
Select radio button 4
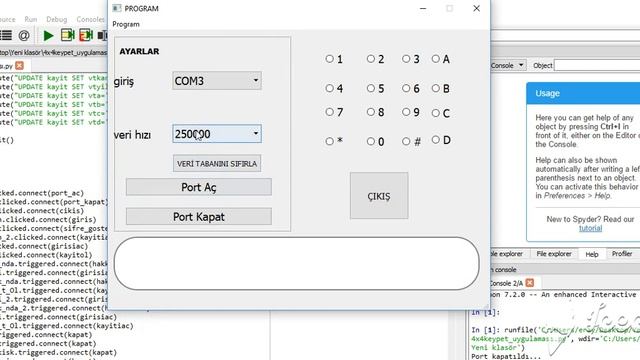tap(329, 88)
